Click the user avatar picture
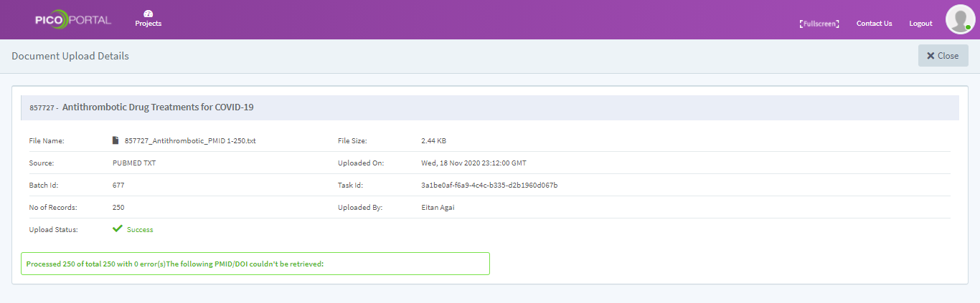The width and height of the screenshot is (980, 303). [x=960, y=19]
